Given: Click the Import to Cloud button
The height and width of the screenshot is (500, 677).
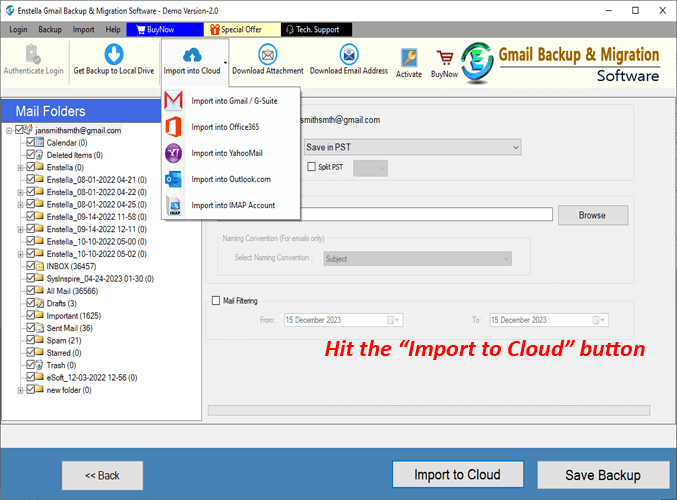Looking at the screenshot, I should tap(457, 474).
